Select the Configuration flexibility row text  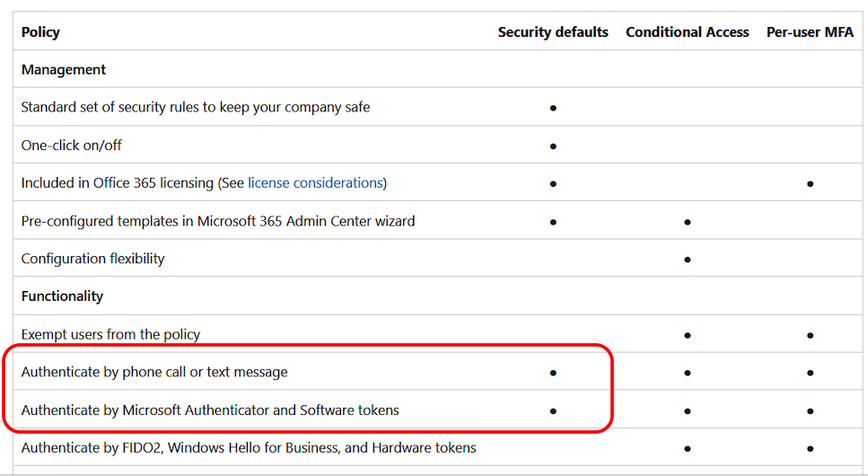pos(93,259)
